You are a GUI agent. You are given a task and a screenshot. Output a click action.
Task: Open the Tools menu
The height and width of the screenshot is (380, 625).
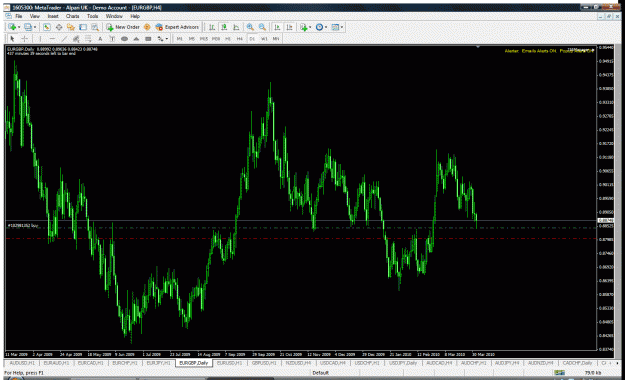[x=92, y=16]
